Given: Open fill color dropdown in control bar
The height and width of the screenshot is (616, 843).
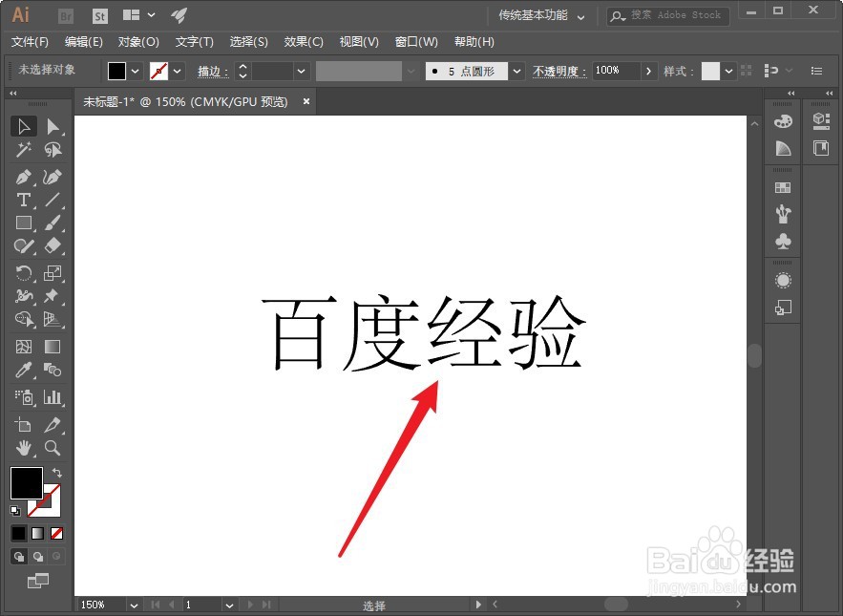Looking at the screenshot, I should pyautogui.click(x=136, y=71).
